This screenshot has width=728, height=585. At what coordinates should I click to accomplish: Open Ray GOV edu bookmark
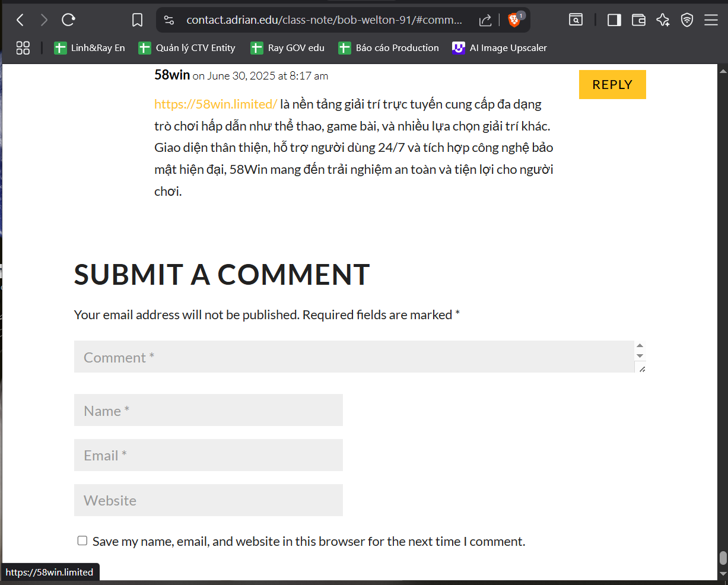tap(288, 48)
